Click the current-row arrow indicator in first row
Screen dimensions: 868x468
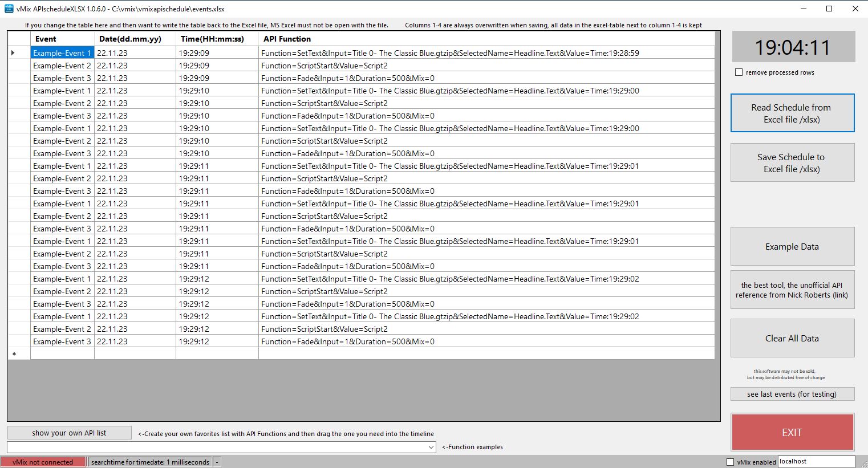tap(13, 53)
